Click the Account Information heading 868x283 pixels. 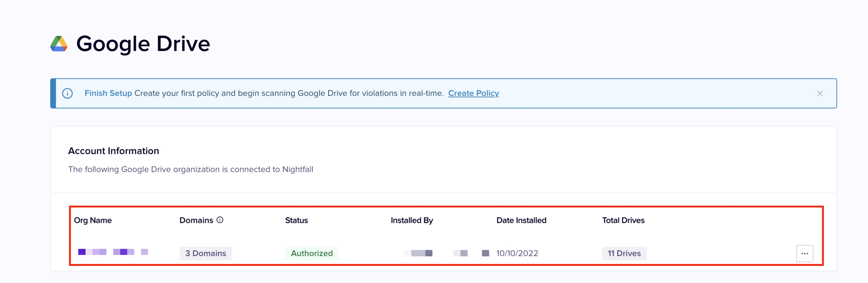(113, 151)
